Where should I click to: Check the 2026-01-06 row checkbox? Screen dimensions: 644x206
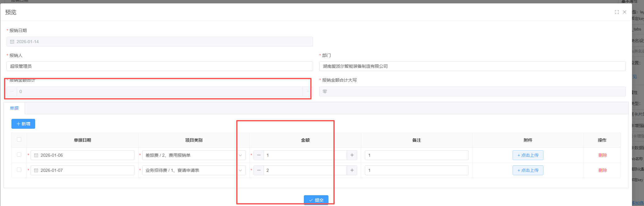click(19, 155)
